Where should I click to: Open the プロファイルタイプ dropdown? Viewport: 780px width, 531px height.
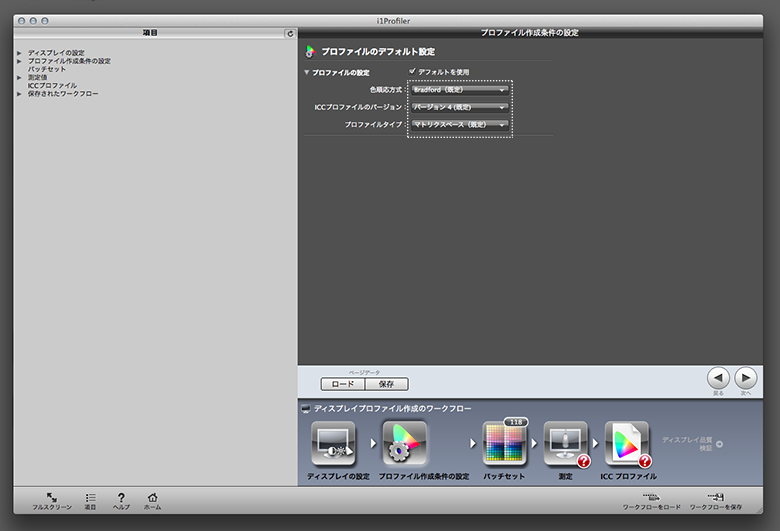(460, 124)
